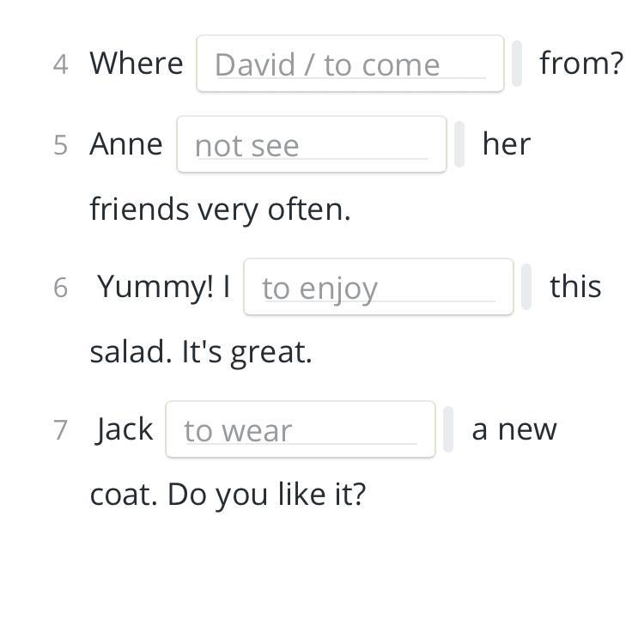The width and height of the screenshot is (644, 644).
Task: Click the word "Where" in question 4
Action: 137,63
